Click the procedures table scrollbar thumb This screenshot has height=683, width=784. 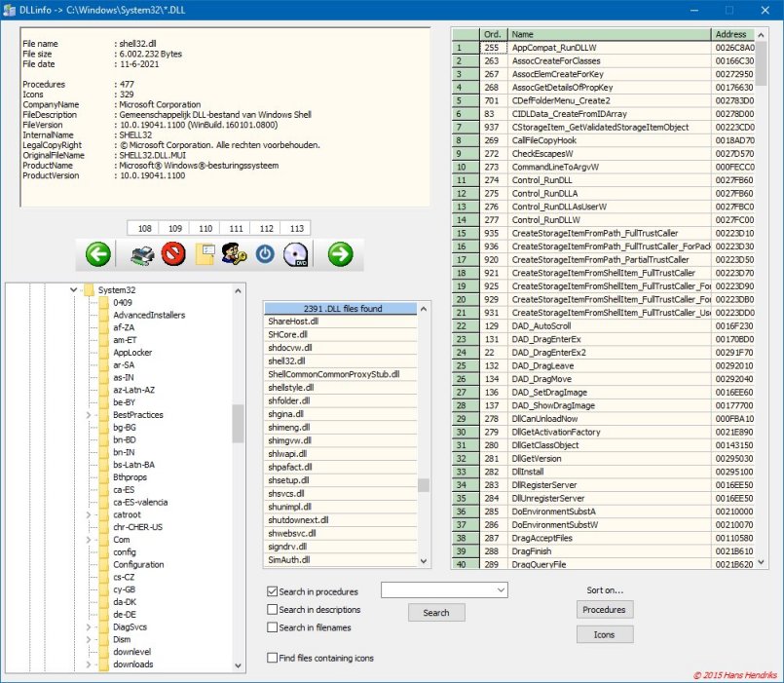[x=761, y=63]
